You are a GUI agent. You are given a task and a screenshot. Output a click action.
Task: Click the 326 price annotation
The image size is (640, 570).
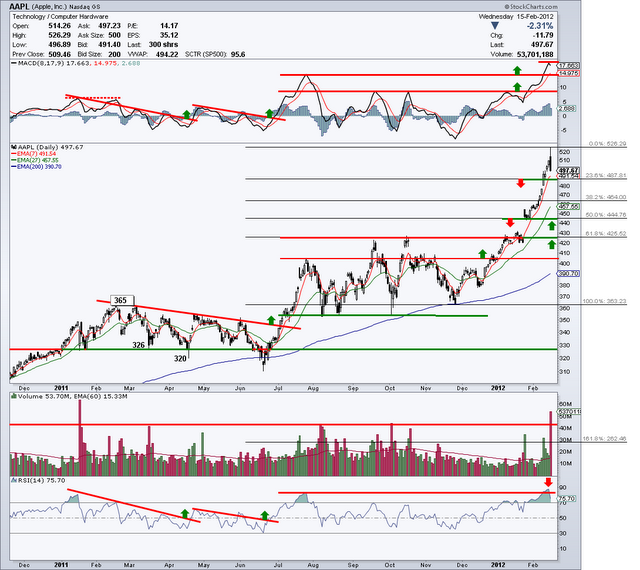coord(138,345)
